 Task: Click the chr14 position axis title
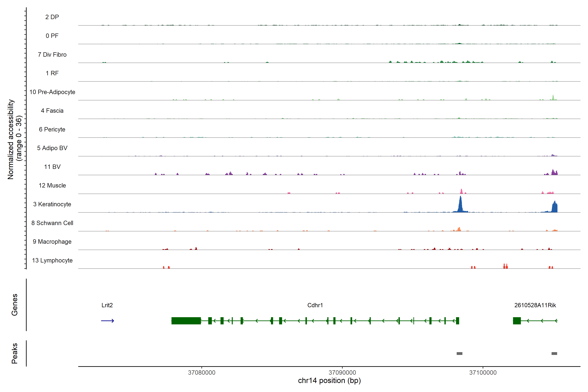(329, 381)
